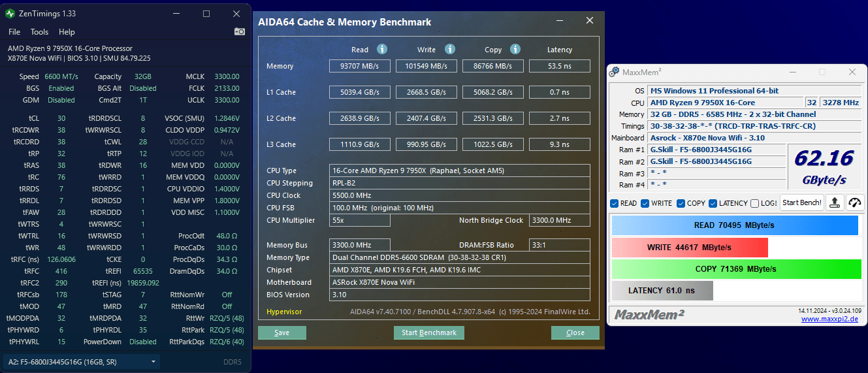Screen dimensions: 868x373
Task: Click the Memory Read 93707 MB/s field
Action: [361, 66]
